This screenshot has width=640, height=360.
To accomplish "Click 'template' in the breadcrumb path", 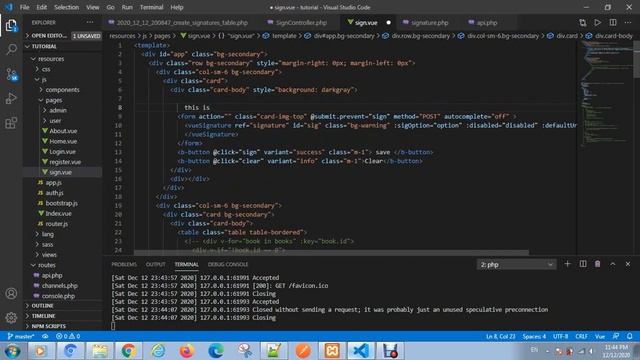I will click(x=284, y=36).
